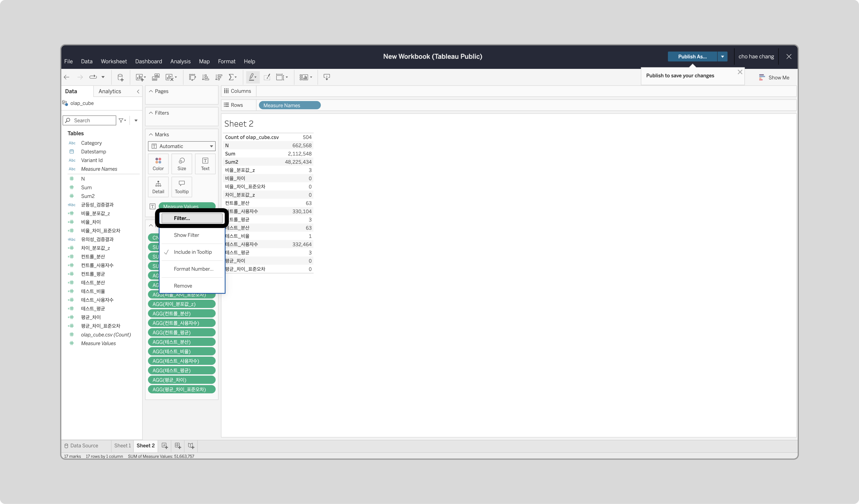Viewport: 859px width, 504px height.
Task: Click the Measure Names pill on Rows
Action: tap(289, 105)
